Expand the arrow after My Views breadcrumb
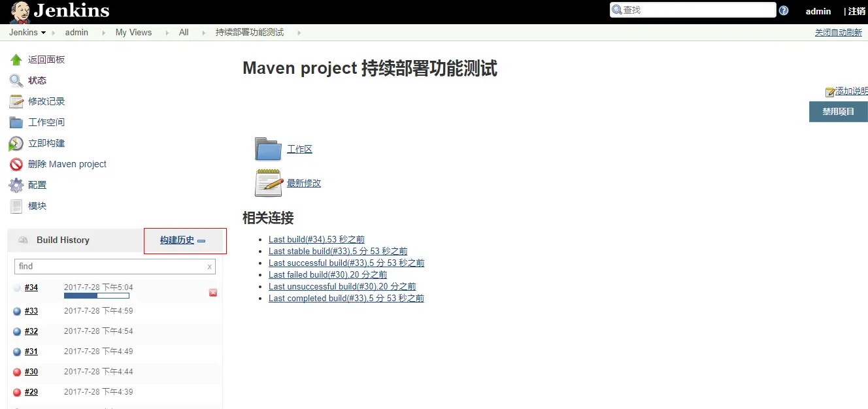This screenshot has height=409, width=868. coord(168,33)
